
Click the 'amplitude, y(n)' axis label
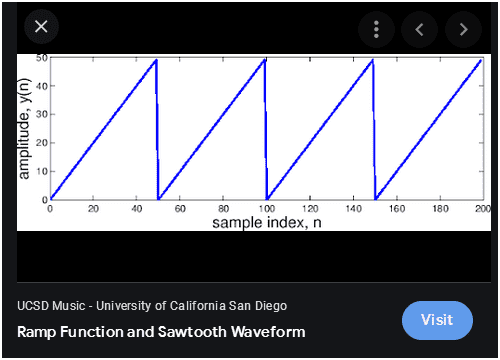(x=24, y=129)
